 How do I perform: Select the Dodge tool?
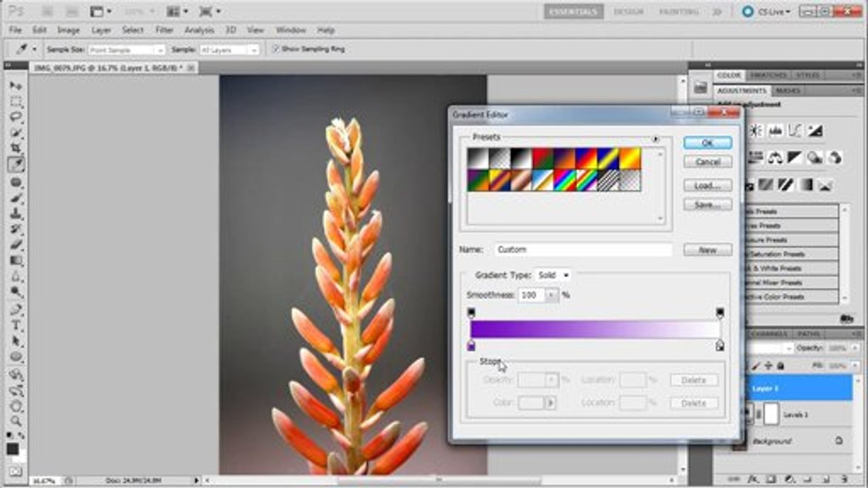[x=16, y=291]
